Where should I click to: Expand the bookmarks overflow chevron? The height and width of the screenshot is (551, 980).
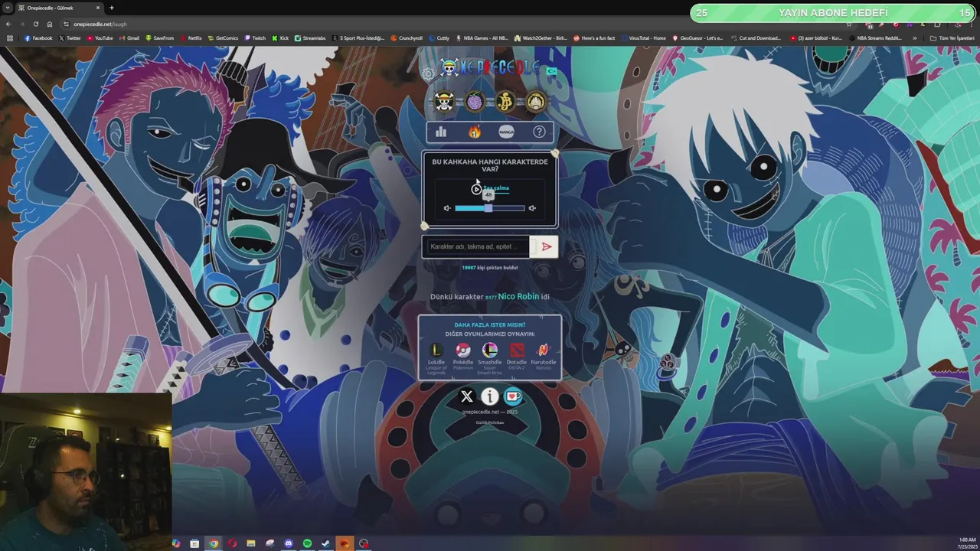(x=914, y=37)
